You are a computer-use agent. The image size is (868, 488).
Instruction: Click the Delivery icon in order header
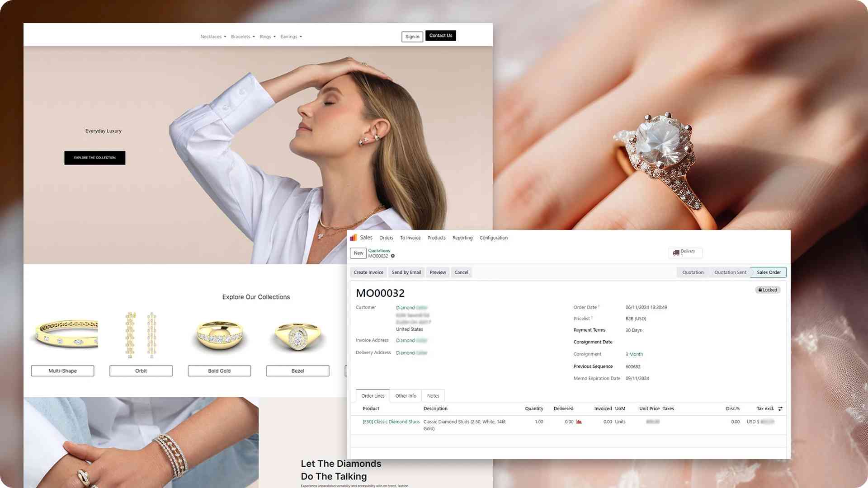pyautogui.click(x=685, y=252)
